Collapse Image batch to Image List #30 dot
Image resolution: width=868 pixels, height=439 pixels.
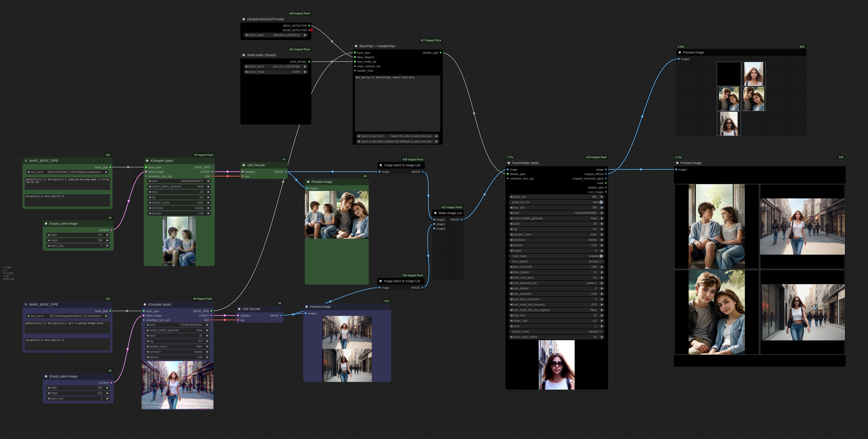point(381,281)
